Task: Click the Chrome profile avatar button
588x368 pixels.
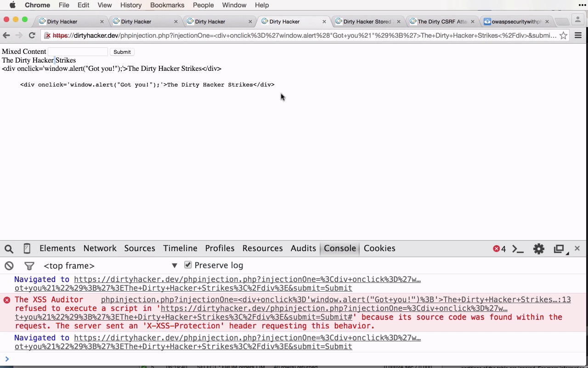Action: (577, 20)
